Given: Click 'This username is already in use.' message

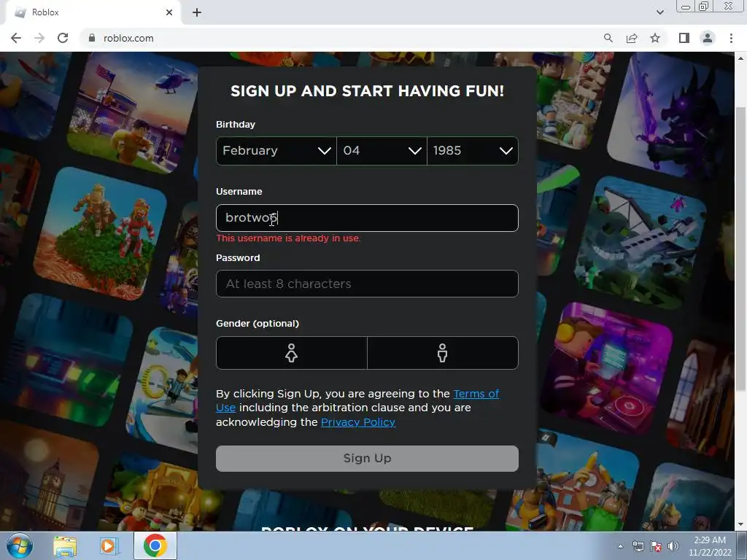Looking at the screenshot, I should (x=288, y=238).
